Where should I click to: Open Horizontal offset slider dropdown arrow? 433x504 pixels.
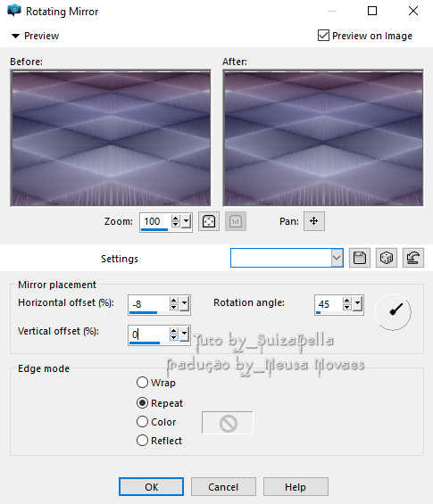point(184,304)
